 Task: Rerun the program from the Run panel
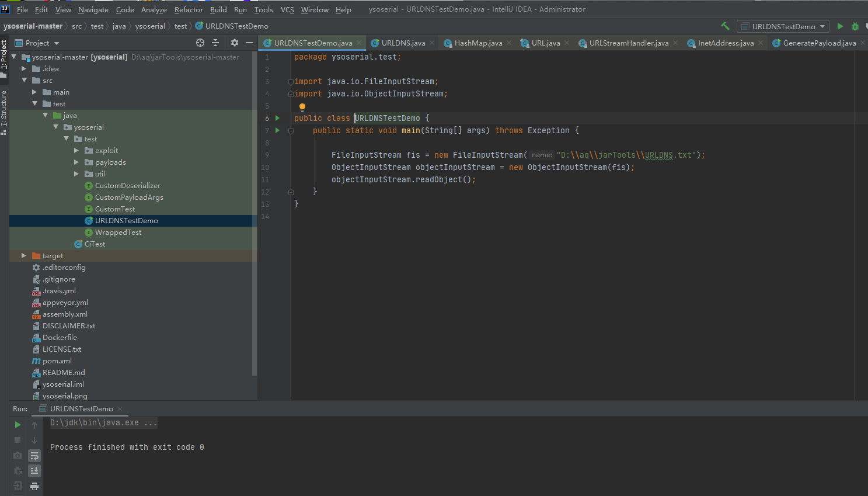(18, 425)
